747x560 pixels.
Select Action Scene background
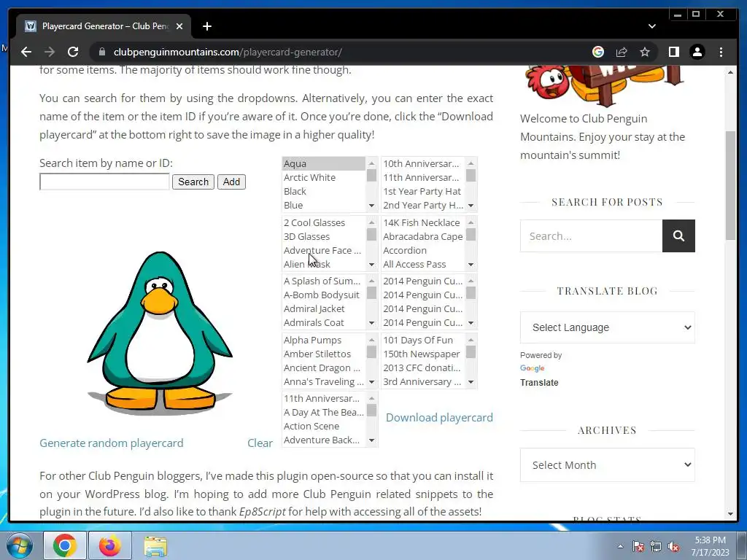pos(323,426)
